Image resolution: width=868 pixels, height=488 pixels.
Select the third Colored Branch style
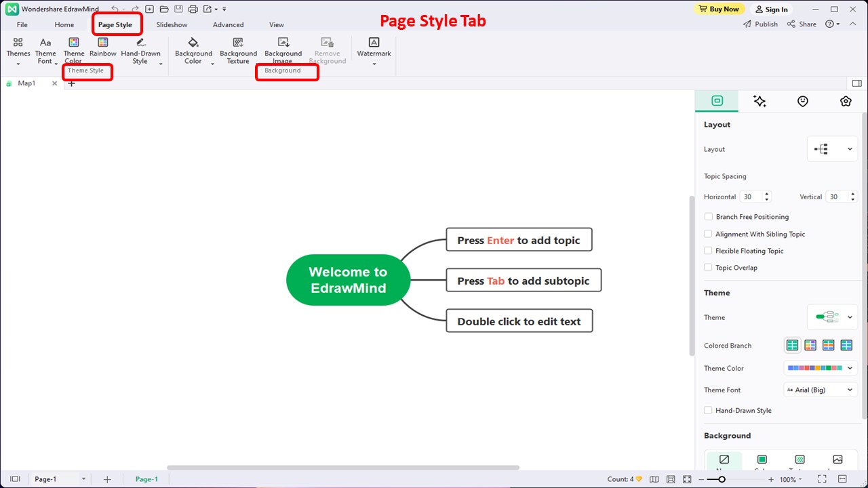click(828, 346)
